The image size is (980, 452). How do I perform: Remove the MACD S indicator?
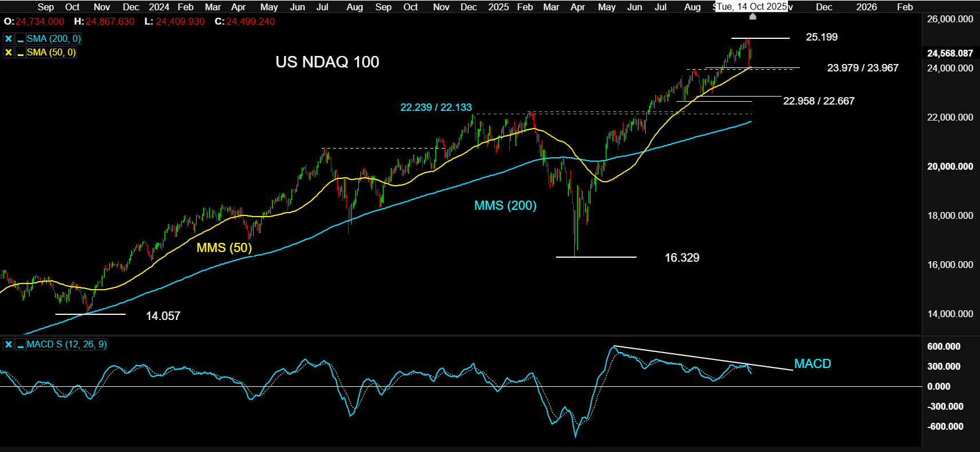(9, 345)
